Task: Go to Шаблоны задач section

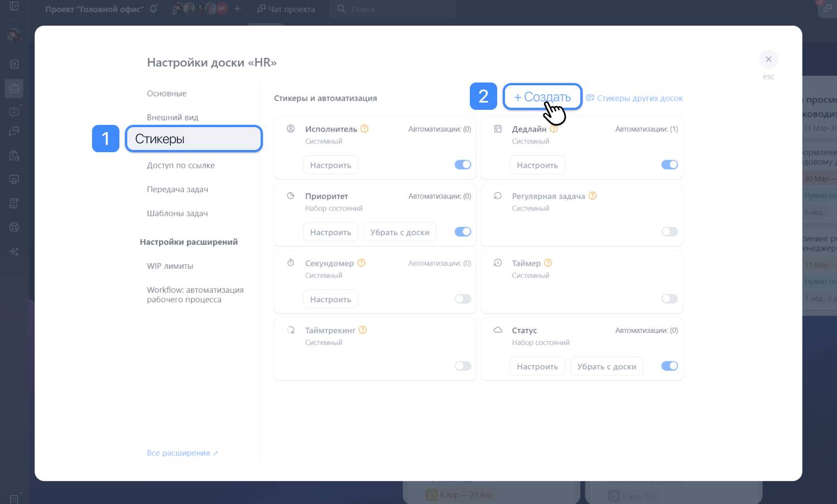Action: [x=177, y=214]
